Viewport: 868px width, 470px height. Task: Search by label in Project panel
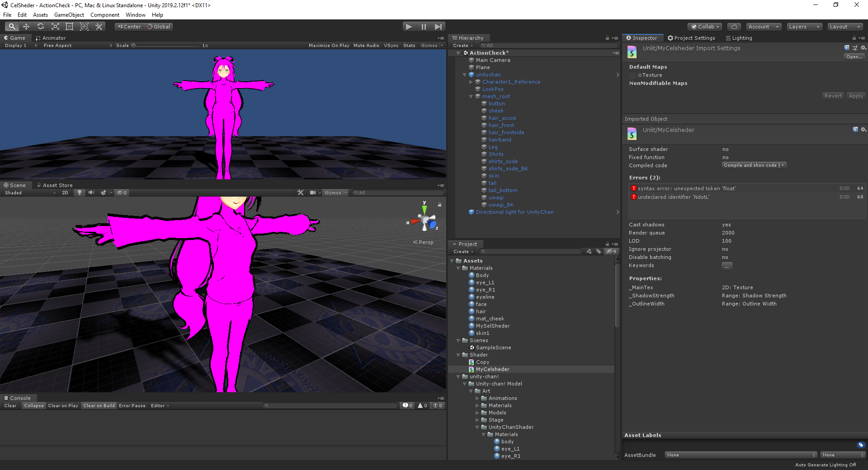coord(599,251)
